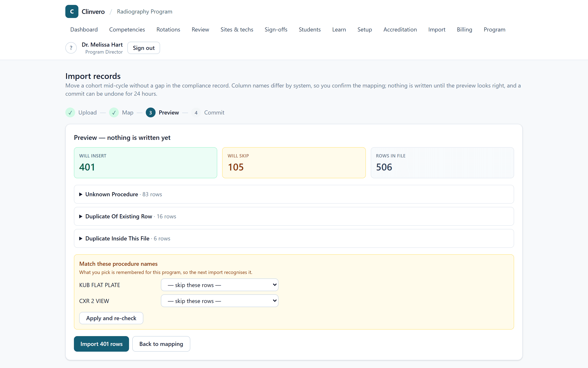Open the Billing tab

tap(464, 29)
